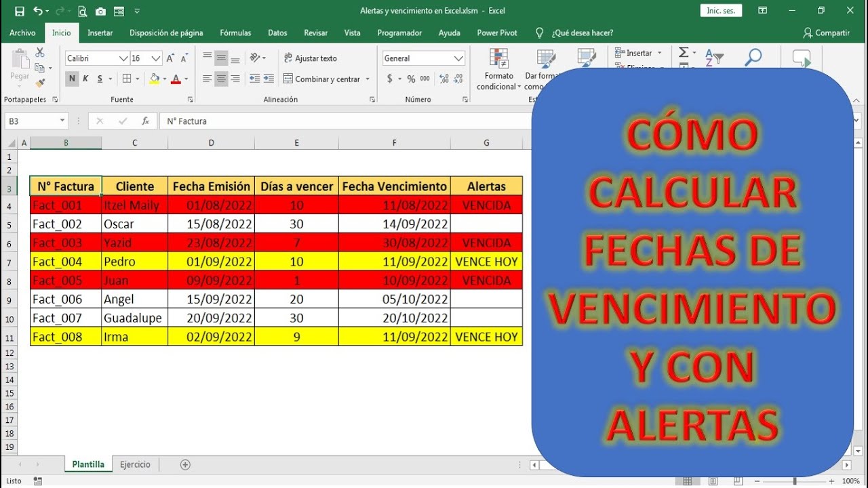The width and height of the screenshot is (868, 488).
Task: Decrease decimal places
Action: click(x=459, y=79)
